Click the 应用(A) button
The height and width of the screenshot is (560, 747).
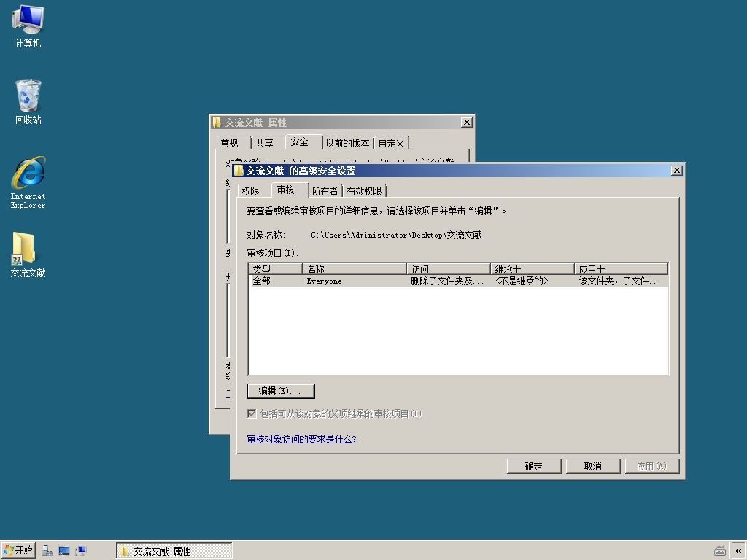[651, 466]
